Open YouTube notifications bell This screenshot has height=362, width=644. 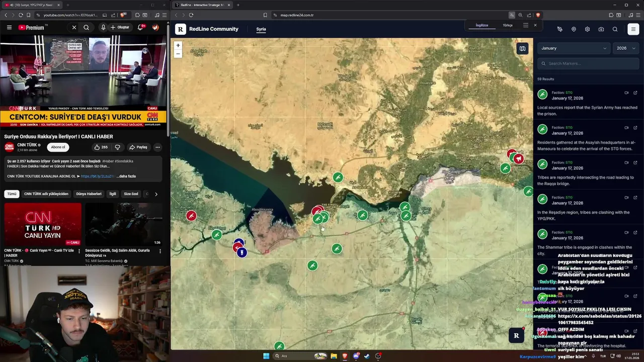pos(140,27)
